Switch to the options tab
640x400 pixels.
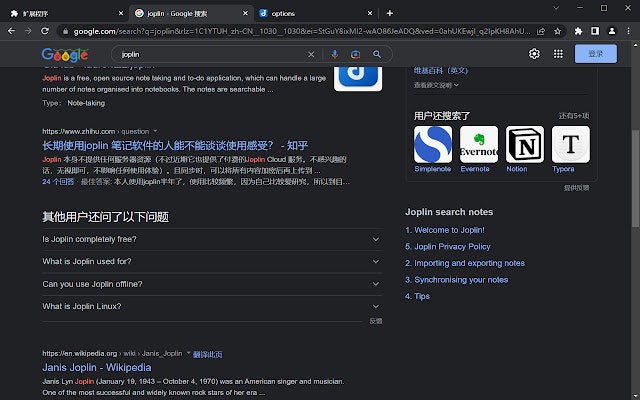coord(314,13)
